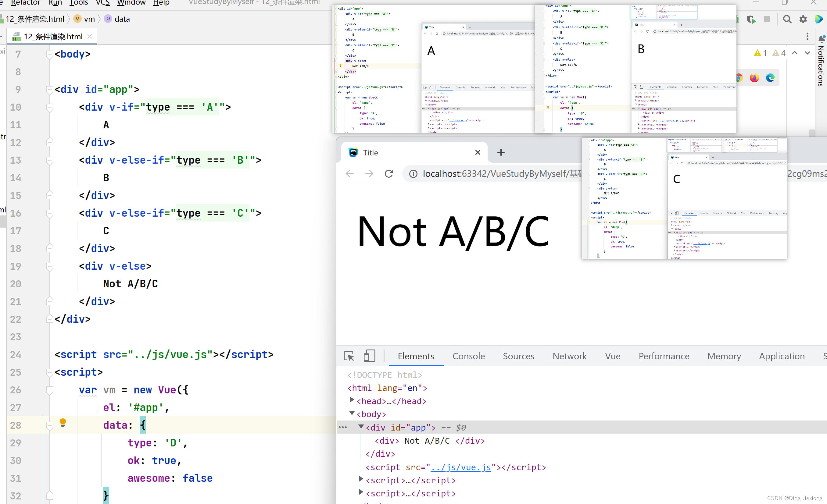Switch to DevTools Performance tab
The height and width of the screenshot is (504, 827).
(x=664, y=356)
